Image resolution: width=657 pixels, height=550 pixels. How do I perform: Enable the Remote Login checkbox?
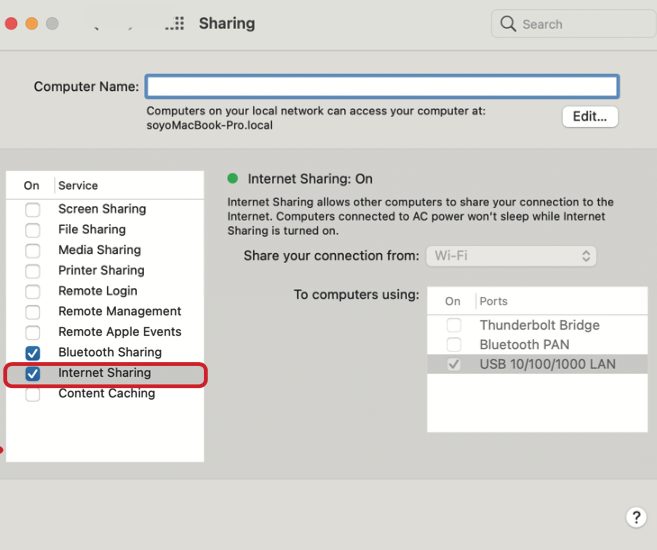(33, 291)
